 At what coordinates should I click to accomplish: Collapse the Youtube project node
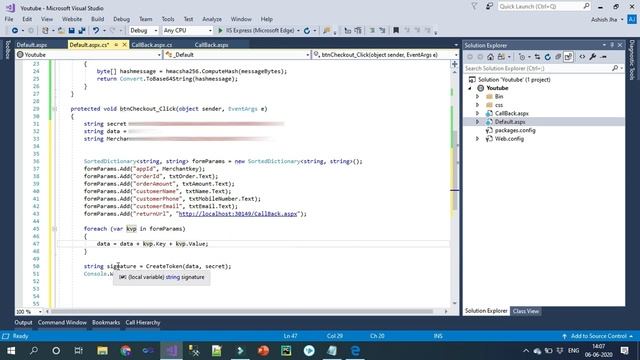(x=470, y=88)
